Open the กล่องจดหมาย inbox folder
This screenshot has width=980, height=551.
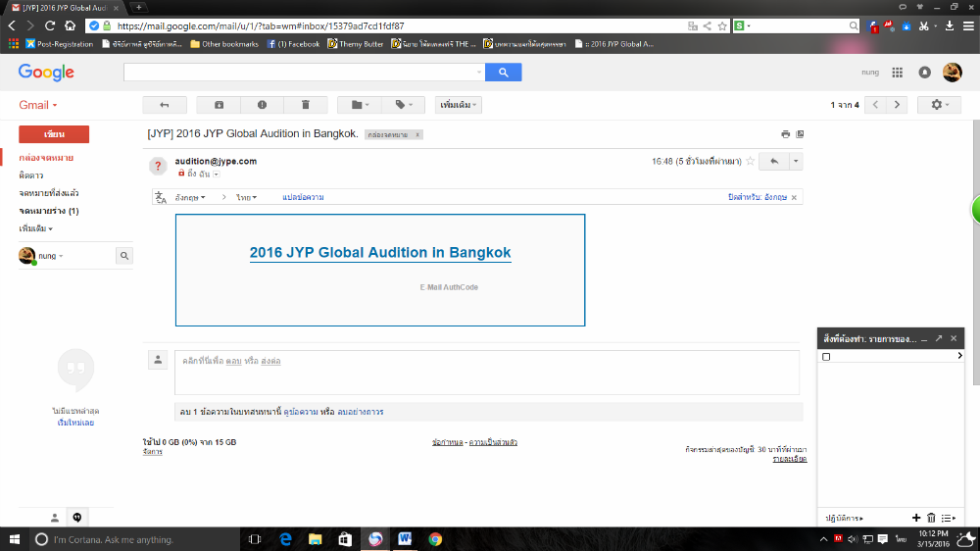pos(46,158)
